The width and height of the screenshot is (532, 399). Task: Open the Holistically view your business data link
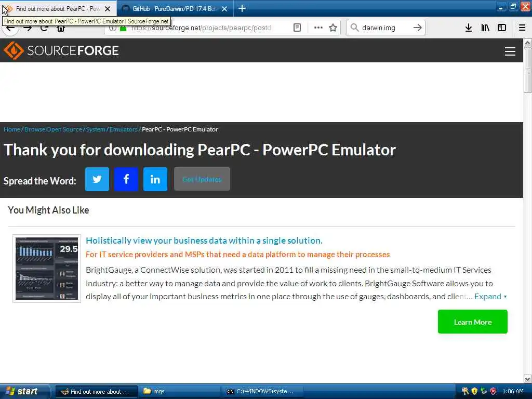point(204,241)
